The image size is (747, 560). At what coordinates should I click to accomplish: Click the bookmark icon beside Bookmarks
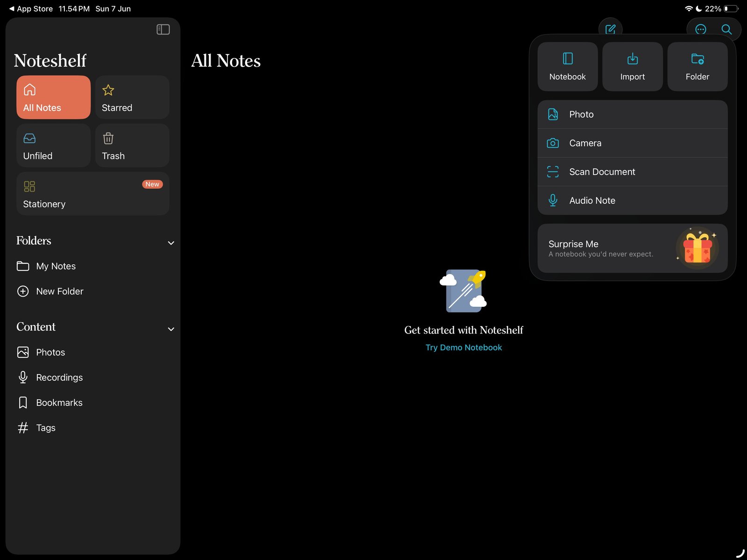coord(23,403)
